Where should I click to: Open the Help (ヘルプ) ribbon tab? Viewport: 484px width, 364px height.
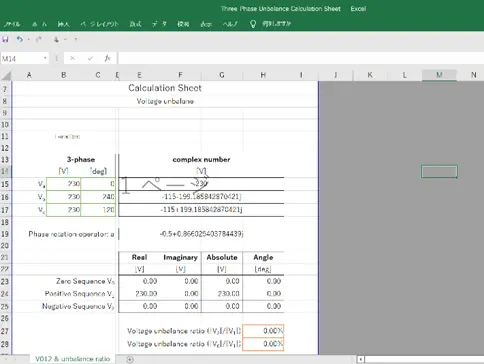(x=230, y=24)
